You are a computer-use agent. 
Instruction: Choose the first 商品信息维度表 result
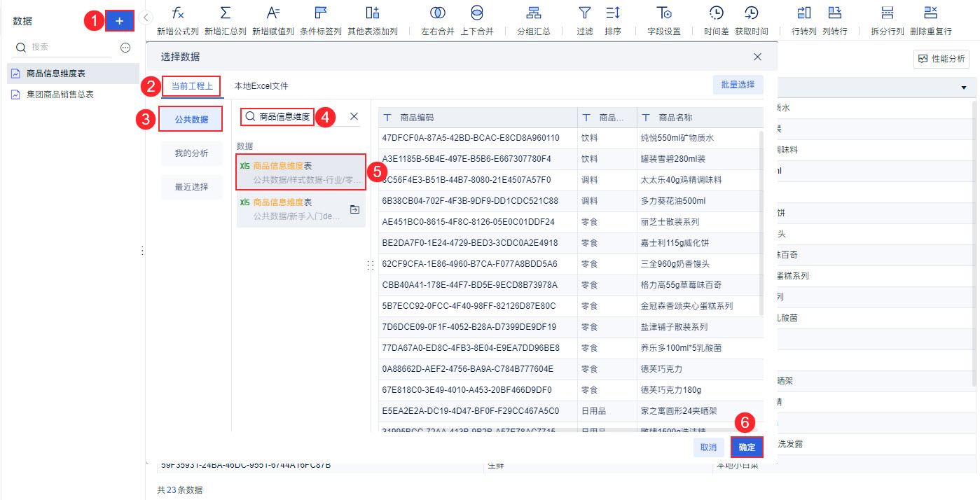click(x=301, y=172)
